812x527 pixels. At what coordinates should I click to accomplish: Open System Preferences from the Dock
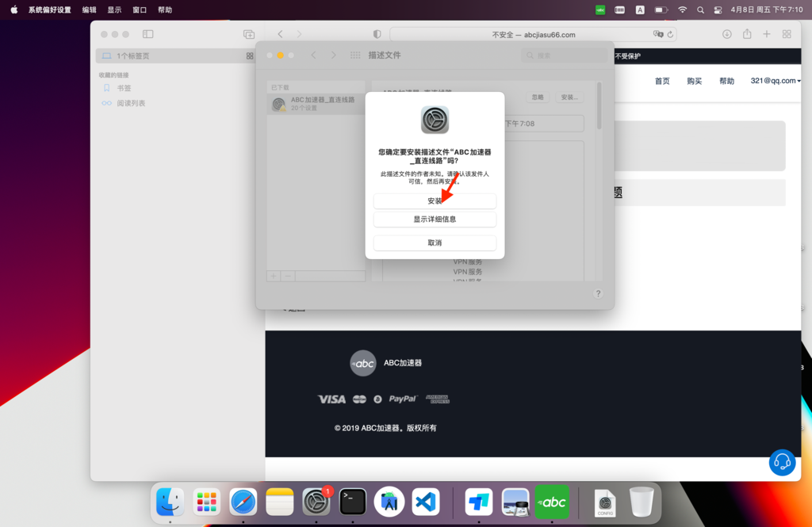[x=316, y=502]
